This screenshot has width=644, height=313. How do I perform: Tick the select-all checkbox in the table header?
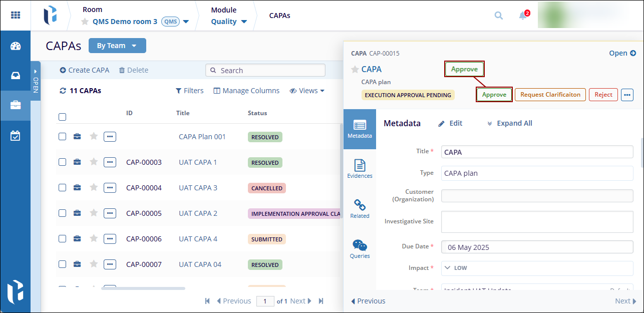(x=63, y=117)
